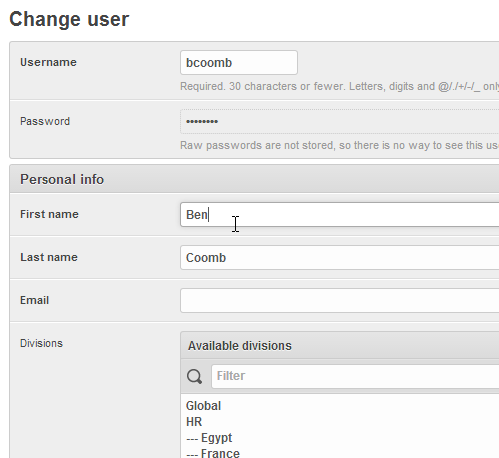Focus the First name input

pyautogui.click(x=340, y=215)
